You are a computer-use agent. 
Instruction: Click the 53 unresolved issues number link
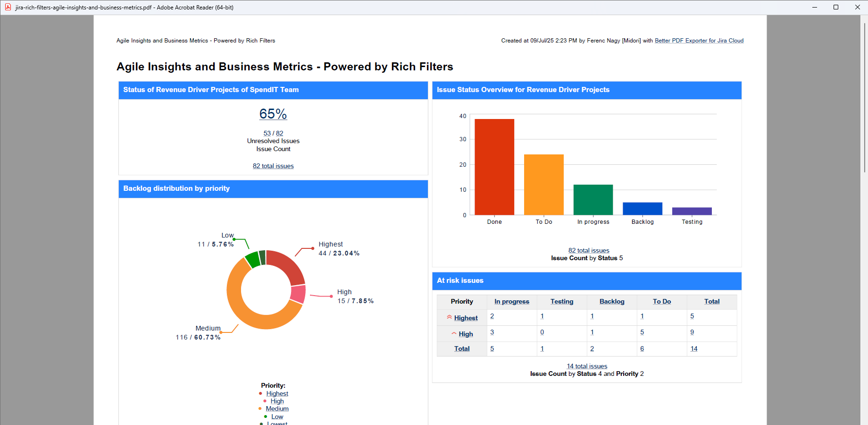pyautogui.click(x=267, y=133)
